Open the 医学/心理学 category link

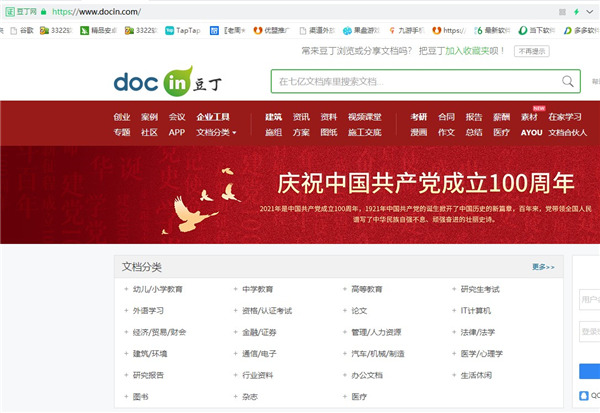(x=481, y=354)
